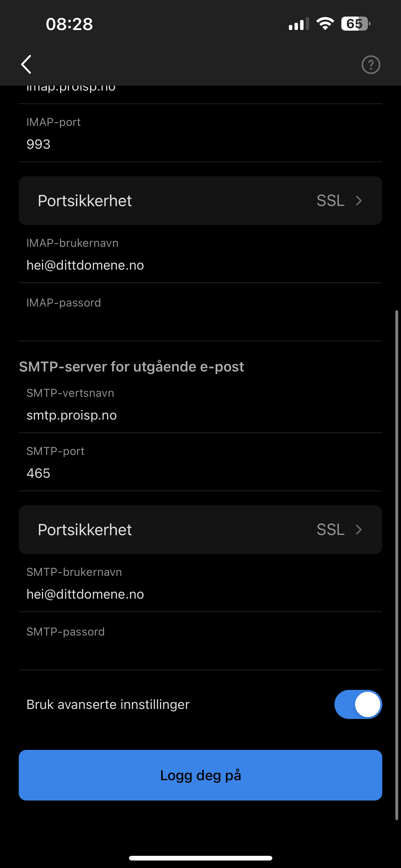Tap the cellular signal bars icon
The width and height of the screenshot is (401, 868).
(x=299, y=24)
